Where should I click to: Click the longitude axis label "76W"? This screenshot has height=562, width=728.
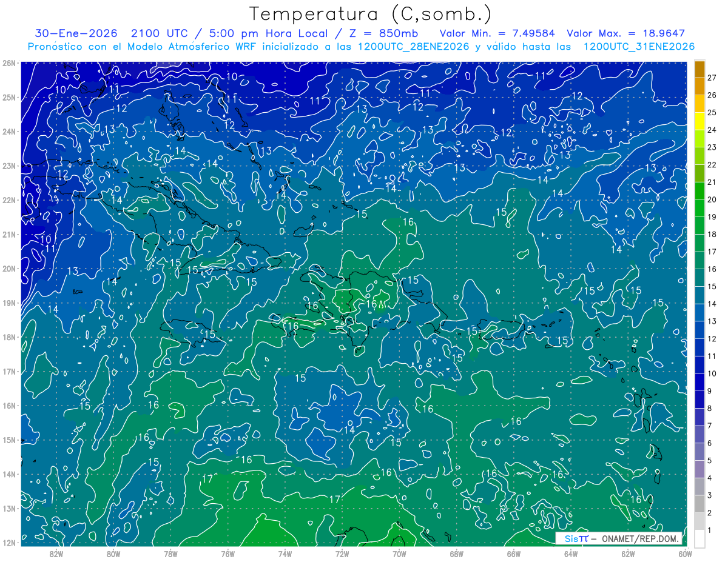click(x=228, y=554)
